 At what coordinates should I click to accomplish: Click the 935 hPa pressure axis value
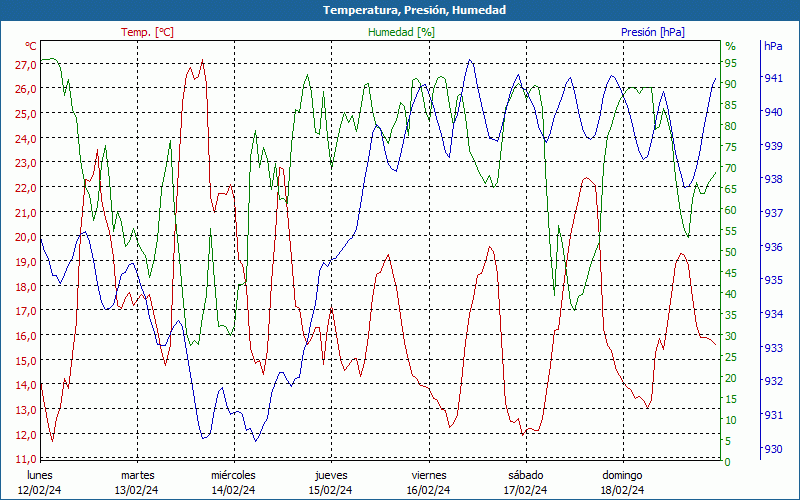(x=773, y=280)
